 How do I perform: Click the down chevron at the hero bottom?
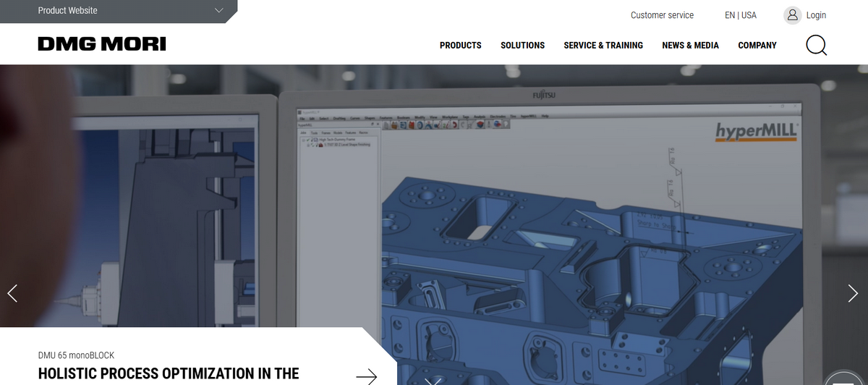(x=433, y=381)
